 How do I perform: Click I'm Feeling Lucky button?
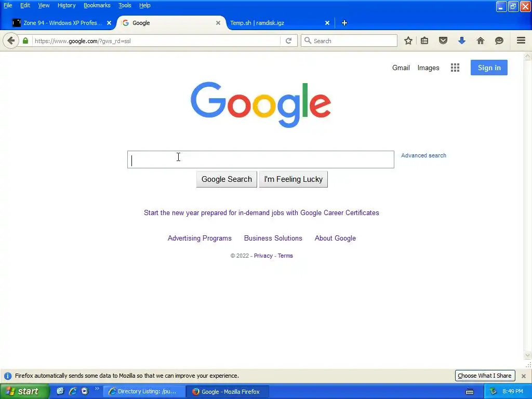(x=294, y=179)
